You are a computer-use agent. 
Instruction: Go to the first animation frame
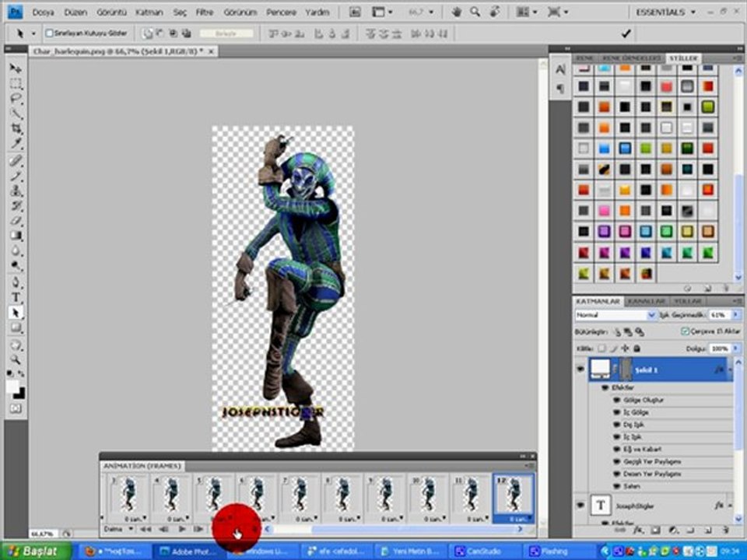(146, 529)
